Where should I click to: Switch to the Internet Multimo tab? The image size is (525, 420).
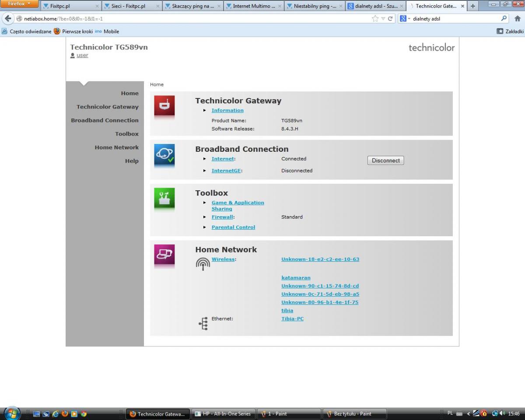pos(253,6)
